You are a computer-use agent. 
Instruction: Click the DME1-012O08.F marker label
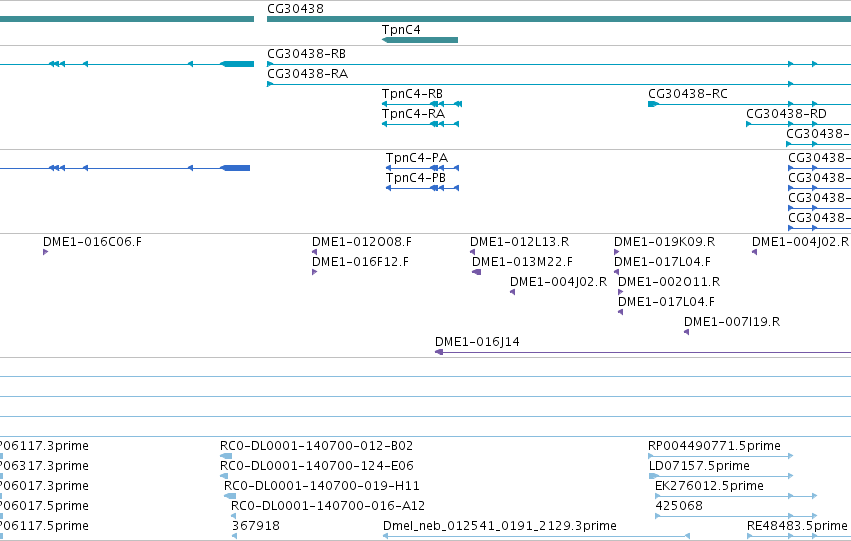coord(361,242)
